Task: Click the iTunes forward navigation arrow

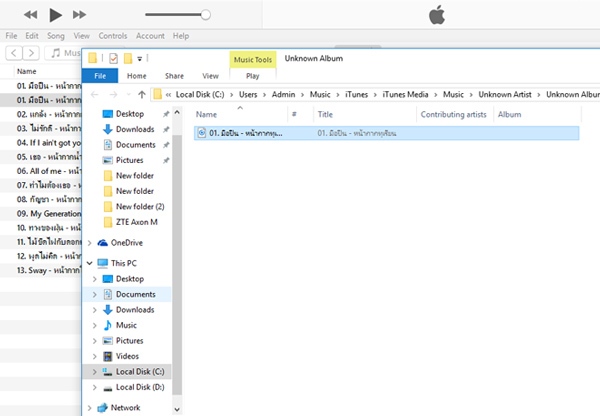Action: 31,53
